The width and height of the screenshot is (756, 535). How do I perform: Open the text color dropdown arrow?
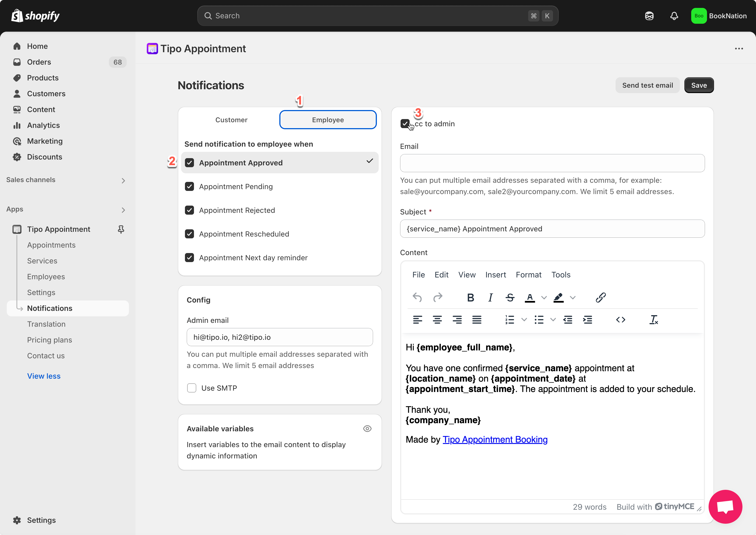tap(544, 298)
